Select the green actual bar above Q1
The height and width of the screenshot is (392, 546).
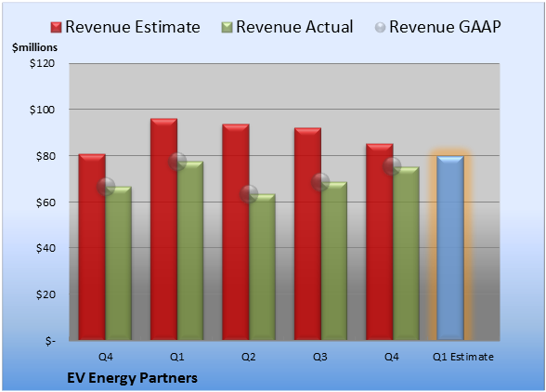(x=190, y=251)
